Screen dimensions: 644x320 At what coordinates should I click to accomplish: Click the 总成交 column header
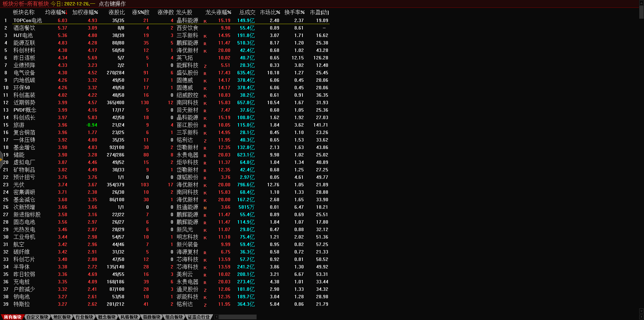pos(247,12)
